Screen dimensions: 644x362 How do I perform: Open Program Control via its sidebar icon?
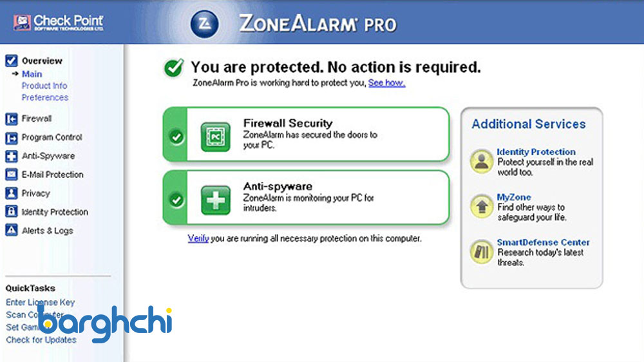click(11, 137)
